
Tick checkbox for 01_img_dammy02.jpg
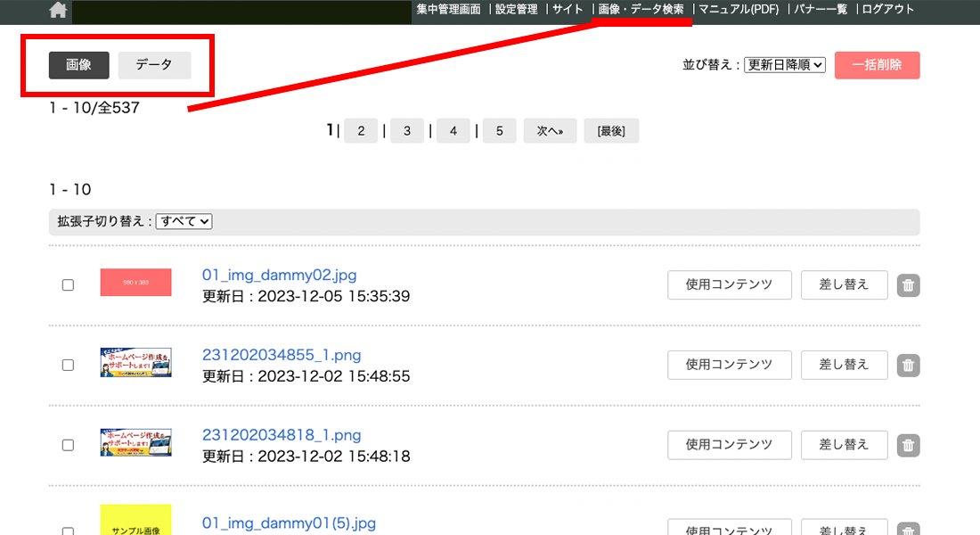(68, 285)
